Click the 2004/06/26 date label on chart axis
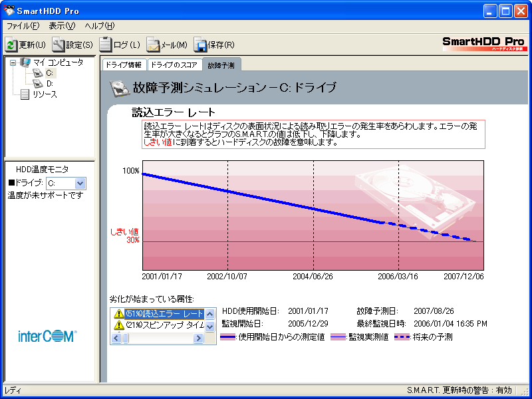Screen dimensions: 532x399 [x=313, y=277]
